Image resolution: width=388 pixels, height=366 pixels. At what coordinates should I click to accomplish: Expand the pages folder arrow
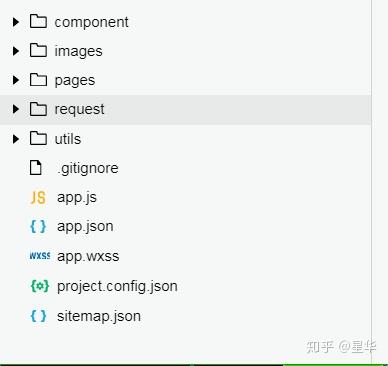16,80
